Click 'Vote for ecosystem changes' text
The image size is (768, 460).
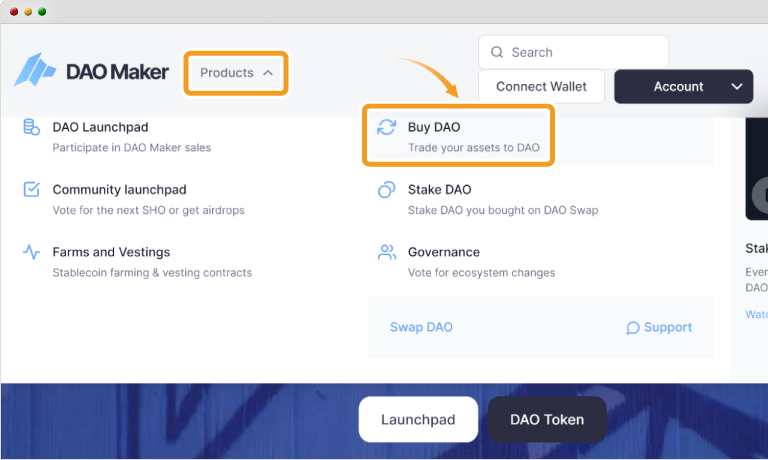click(481, 272)
